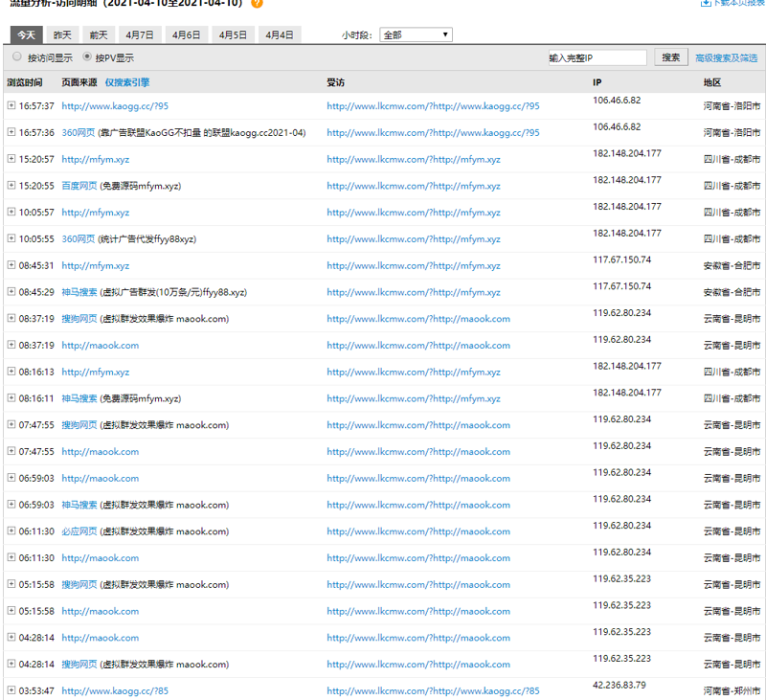Click plus icon beside 03:53:47 row
Image resolution: width=766 pixels, height=700 pixels.
click(11, 691)
